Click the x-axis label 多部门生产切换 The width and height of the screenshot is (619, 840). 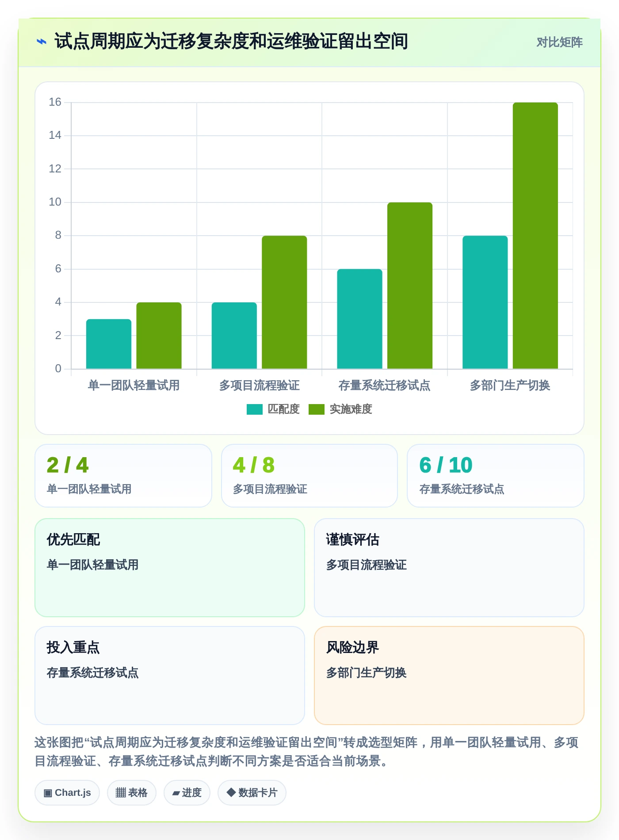tap(510, 386)
